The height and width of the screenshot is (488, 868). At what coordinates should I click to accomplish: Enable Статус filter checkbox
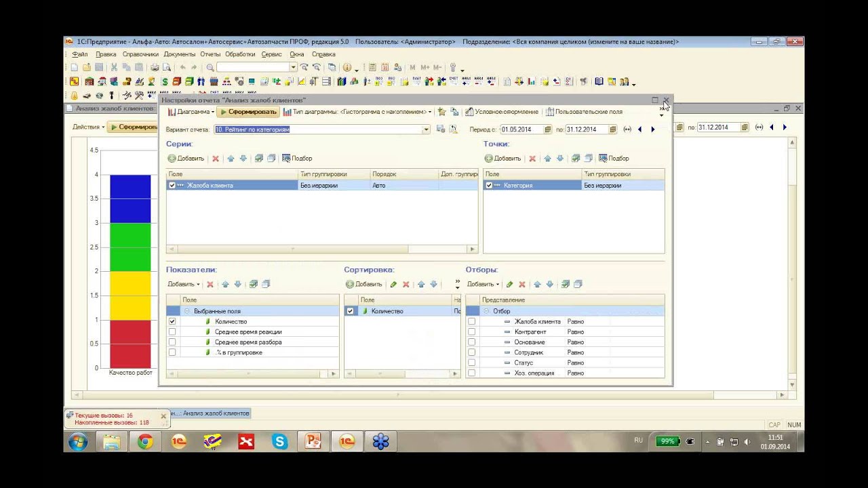point(472,363)
